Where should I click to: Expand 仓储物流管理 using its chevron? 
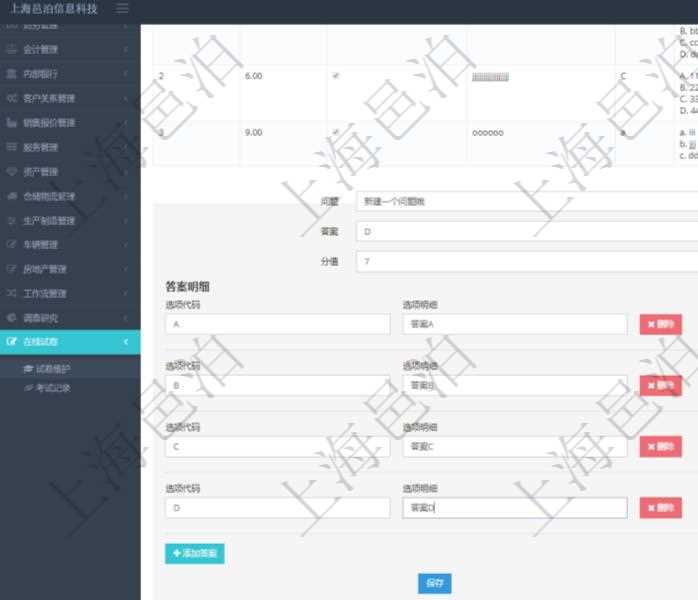click(x=126, y=196)
